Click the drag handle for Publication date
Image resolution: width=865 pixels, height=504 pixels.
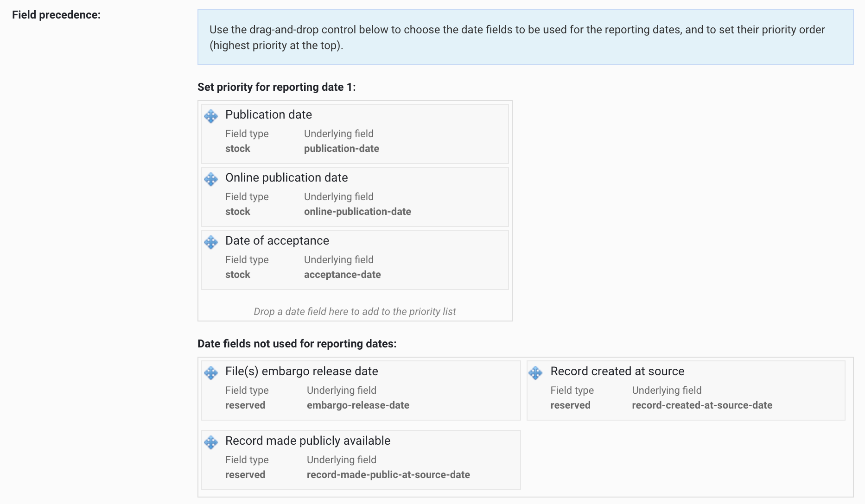pyautogui.click(x=211, y=116)
